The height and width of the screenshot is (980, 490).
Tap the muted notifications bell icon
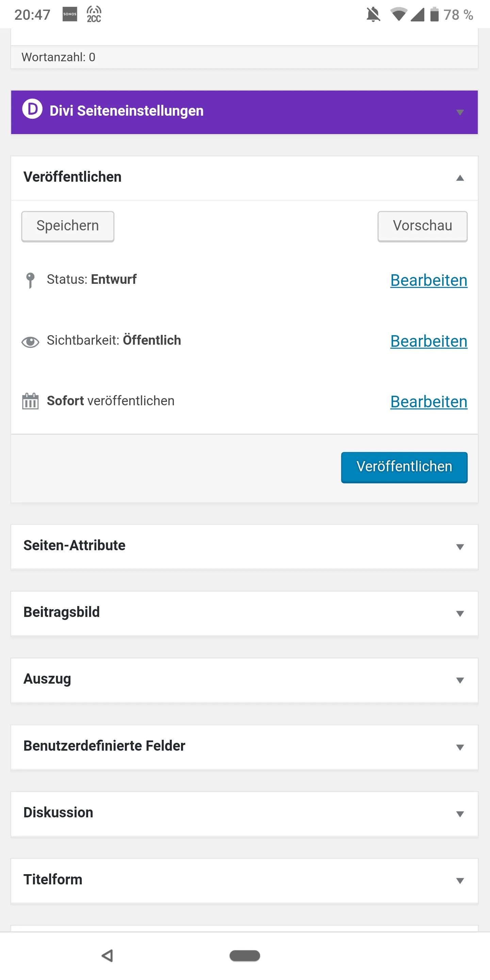tap(373, 14)
